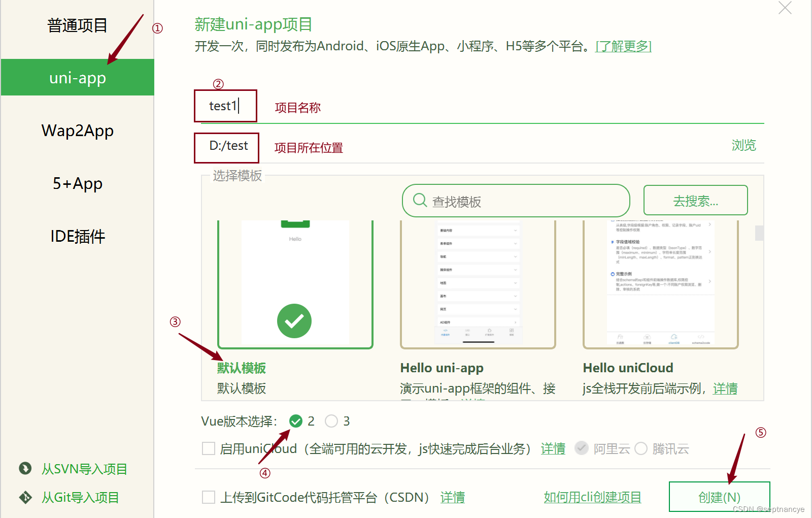Open 详情 link next to GitCode upload
The width and height of the screenshot is (812, 518).
[453, 497]
